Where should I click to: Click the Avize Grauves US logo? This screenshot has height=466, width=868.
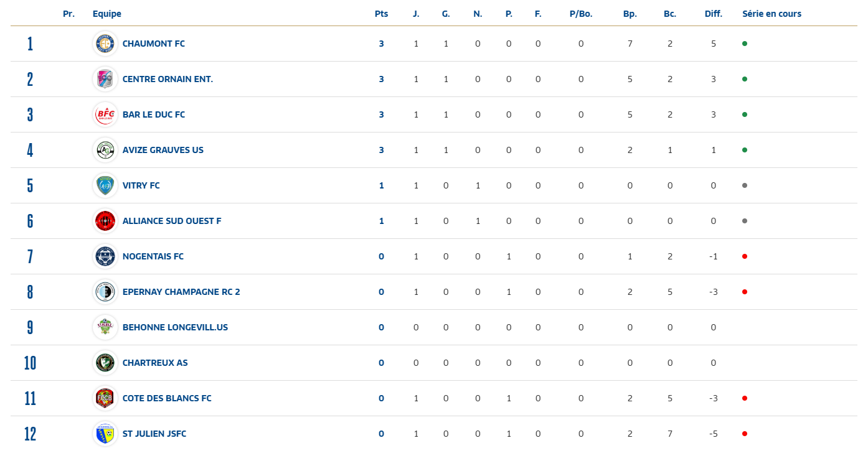coord(105,150)
